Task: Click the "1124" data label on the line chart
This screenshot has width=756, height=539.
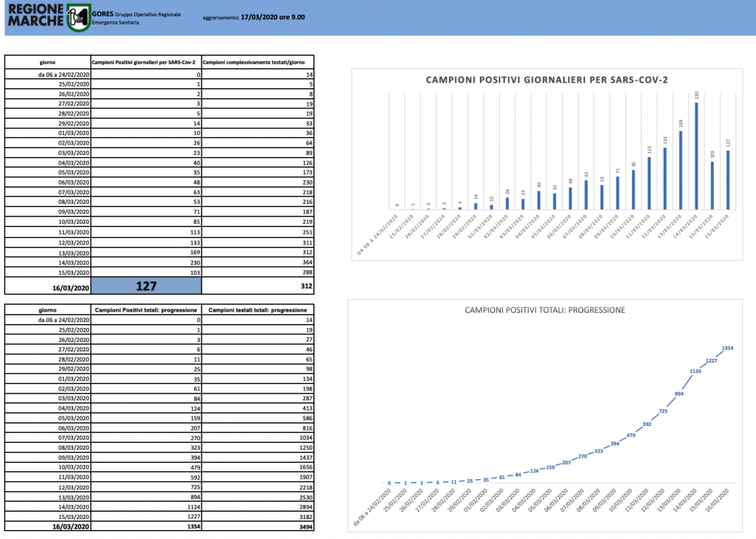Action: coord(695,371)
